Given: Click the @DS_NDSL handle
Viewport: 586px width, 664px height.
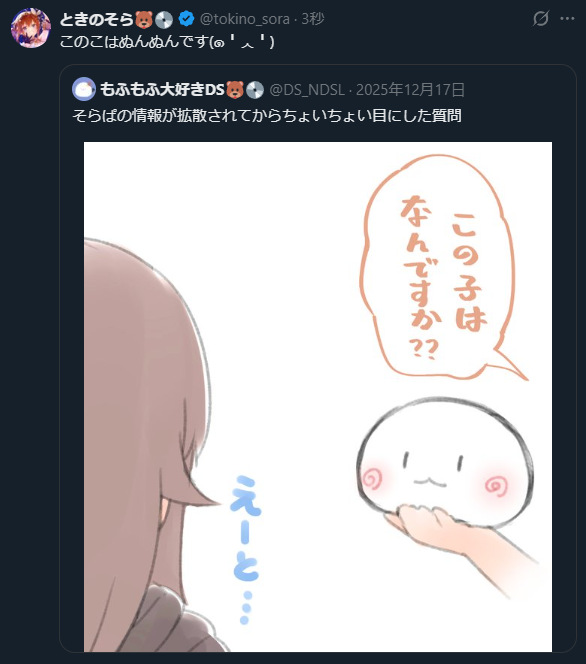Looking at the screenshot, I should [x=307, y=90].
